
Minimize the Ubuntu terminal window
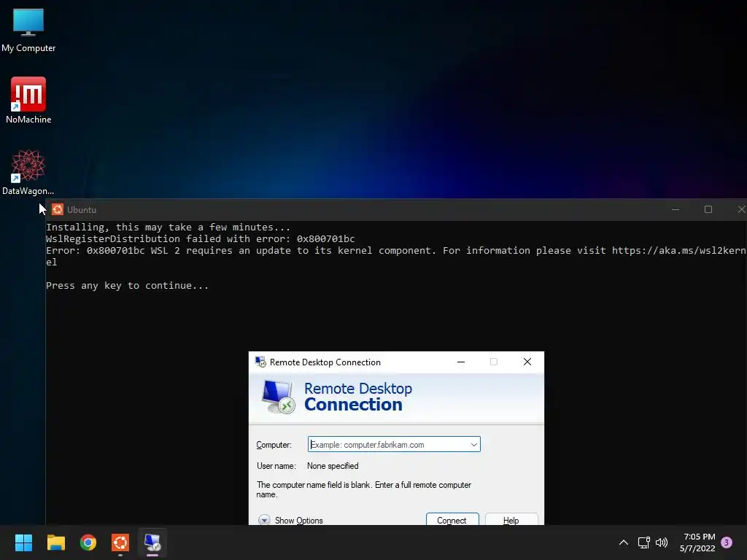coord(676,209)
